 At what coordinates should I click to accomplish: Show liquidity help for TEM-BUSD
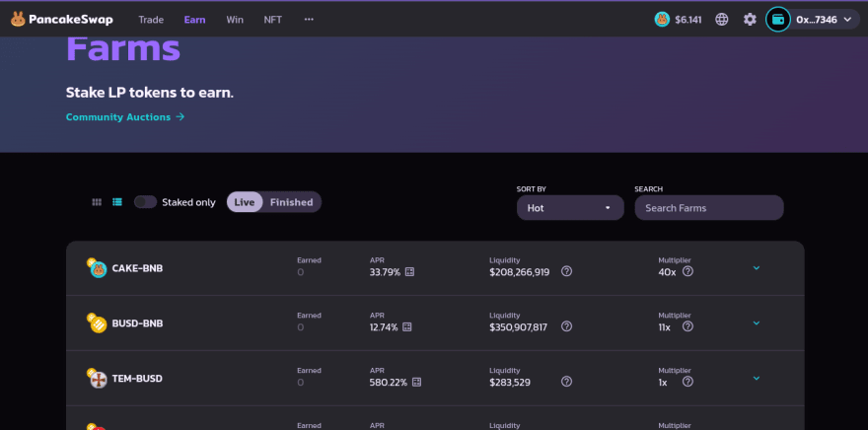[566, 382]
